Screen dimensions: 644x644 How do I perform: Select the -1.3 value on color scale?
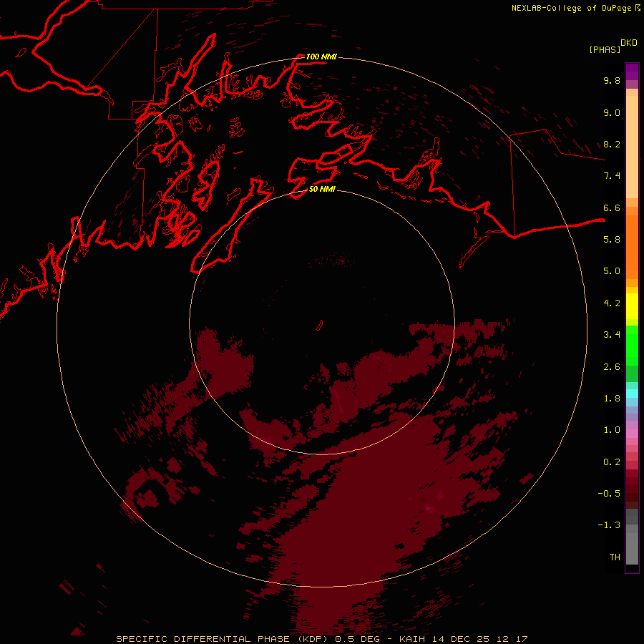tap(609, 525)
